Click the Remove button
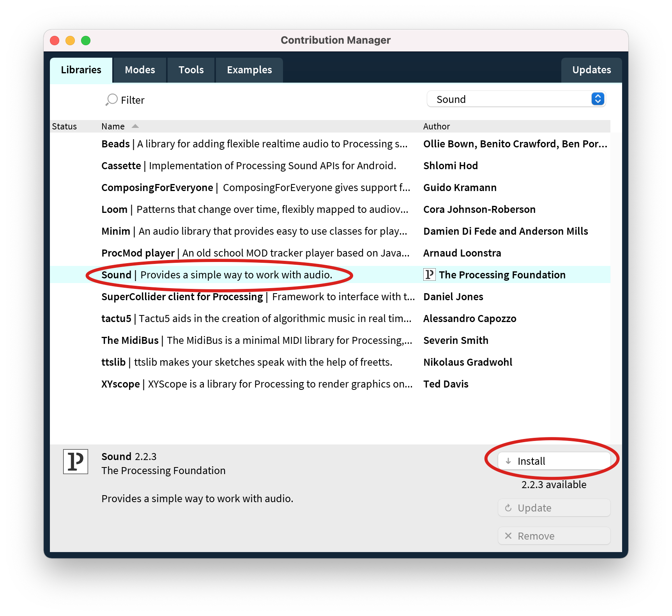Screen dimensions: 672x616 point(554,536)
